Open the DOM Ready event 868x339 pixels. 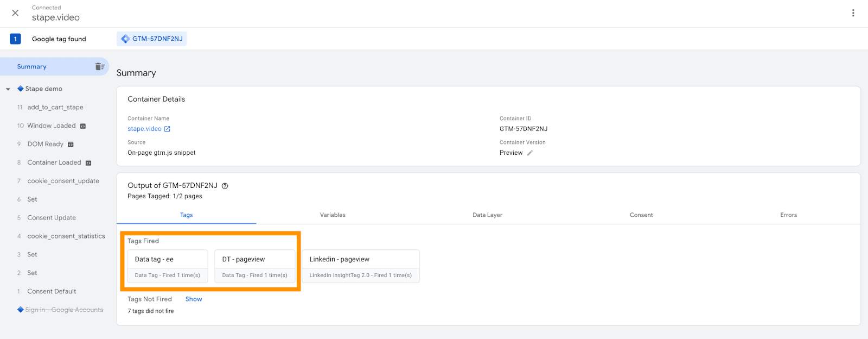[x=46, y=145]
